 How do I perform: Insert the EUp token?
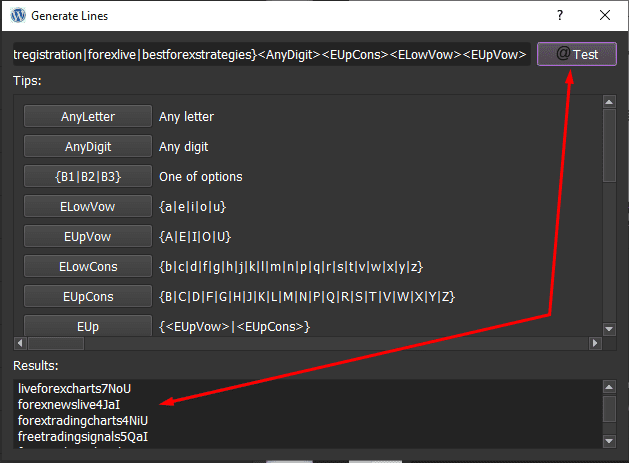tap(88, 327)
